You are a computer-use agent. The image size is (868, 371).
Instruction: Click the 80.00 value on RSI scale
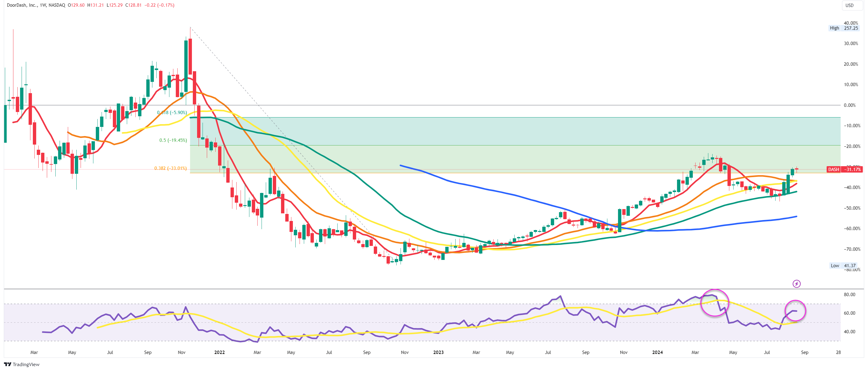[849, 294]
